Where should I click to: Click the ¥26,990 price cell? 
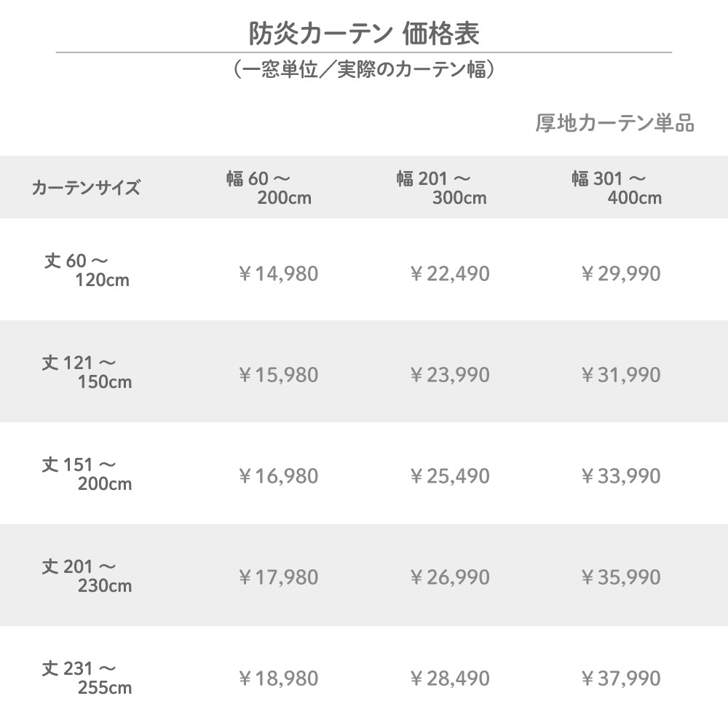[449, 577]
